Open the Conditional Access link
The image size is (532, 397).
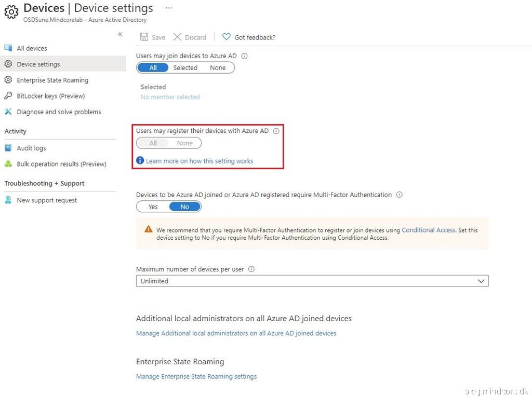point(428,230)
